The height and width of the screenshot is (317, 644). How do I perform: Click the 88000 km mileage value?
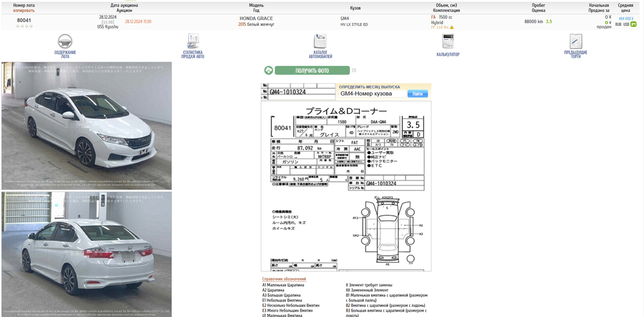[533, 21]
